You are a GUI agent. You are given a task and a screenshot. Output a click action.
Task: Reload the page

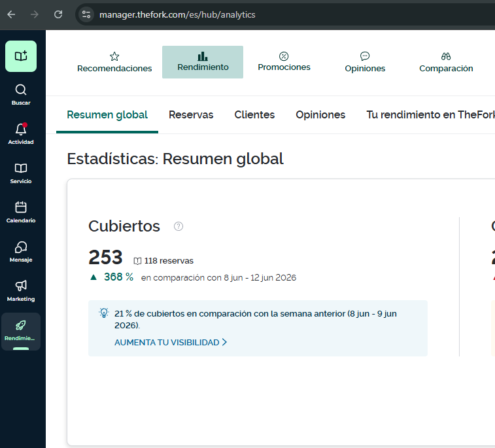click(58, 14)
